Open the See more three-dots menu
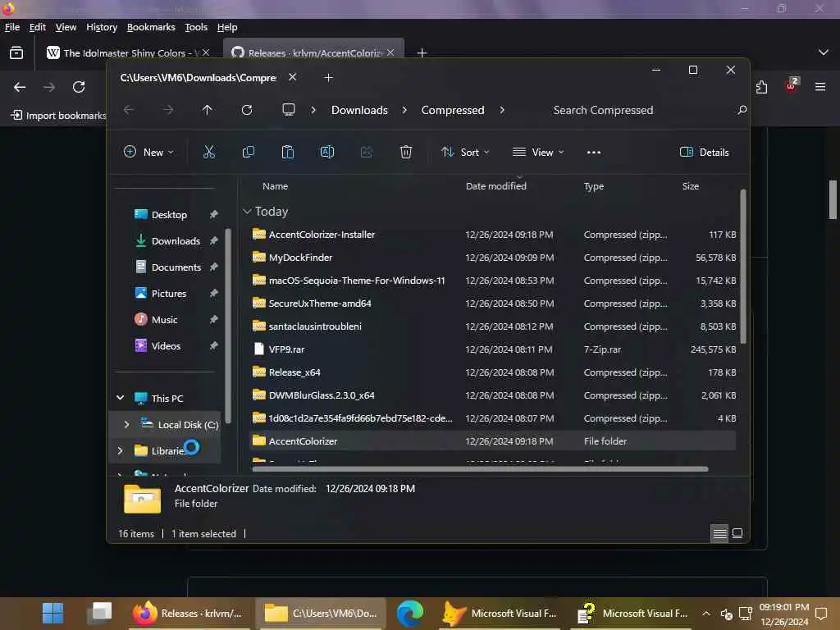840x630 pixels. [x=594, y=152]
